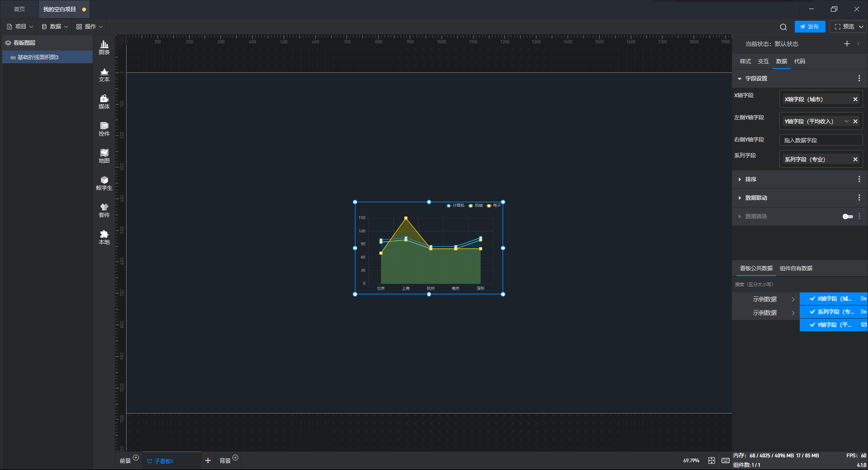Open the Y轴字段 (平均收入) dropdown arrow

click(846, 121)
